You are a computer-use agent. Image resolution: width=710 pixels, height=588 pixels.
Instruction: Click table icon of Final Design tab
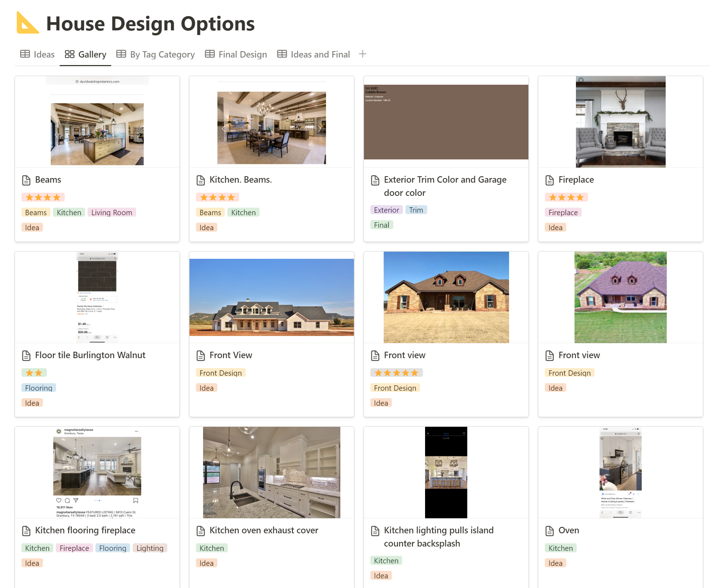point(210,54)
